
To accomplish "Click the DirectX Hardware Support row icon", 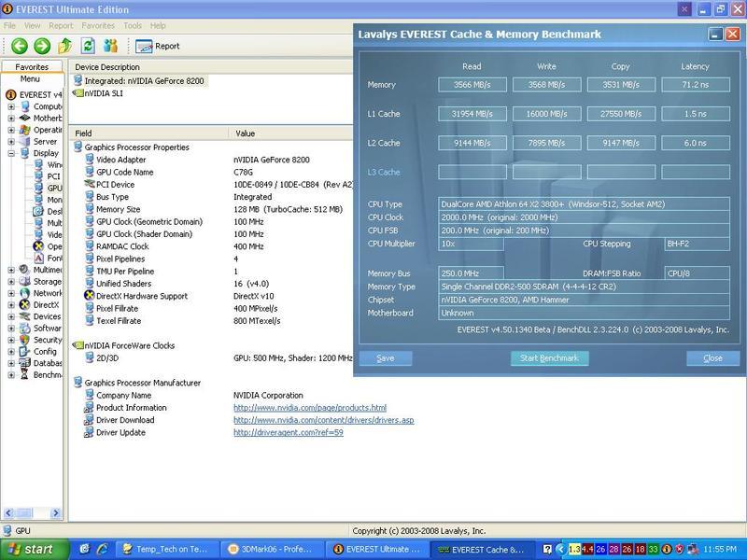I will click(89, 296).
